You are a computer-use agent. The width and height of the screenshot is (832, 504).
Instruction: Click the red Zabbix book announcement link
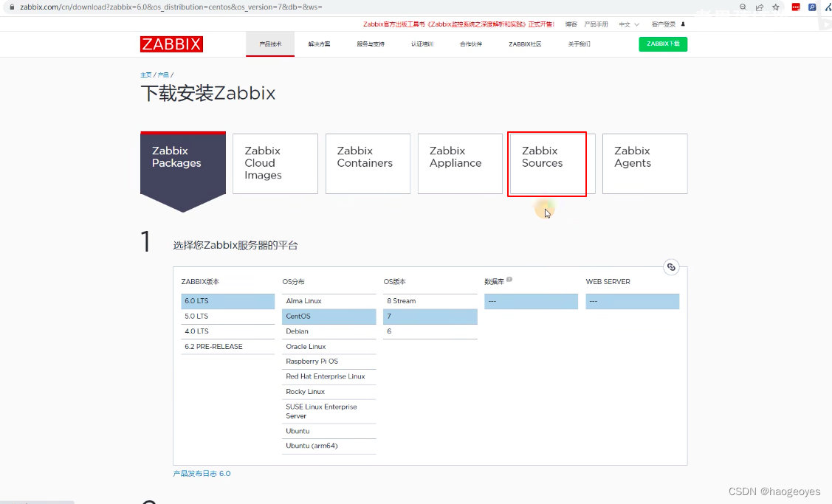pyautogui.click(x=458, y=24)
